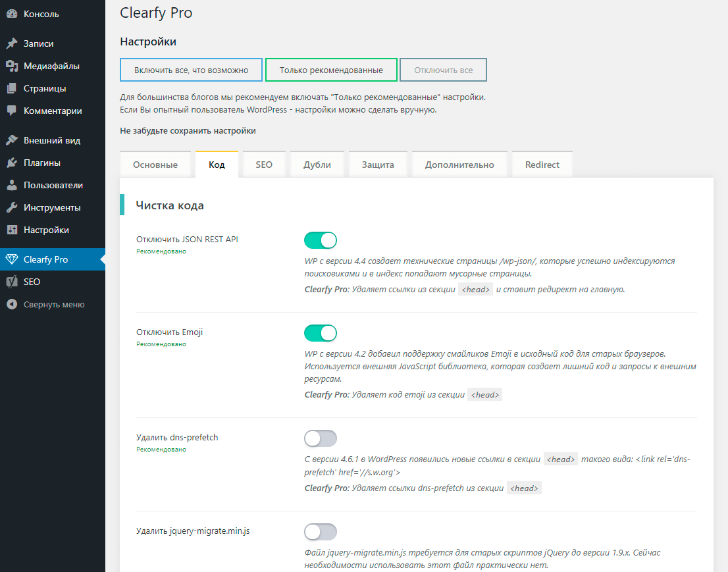Click the head tag in JSON REST description
The width and height of the screenshot is (728, 572).
(x=475, y=289)
